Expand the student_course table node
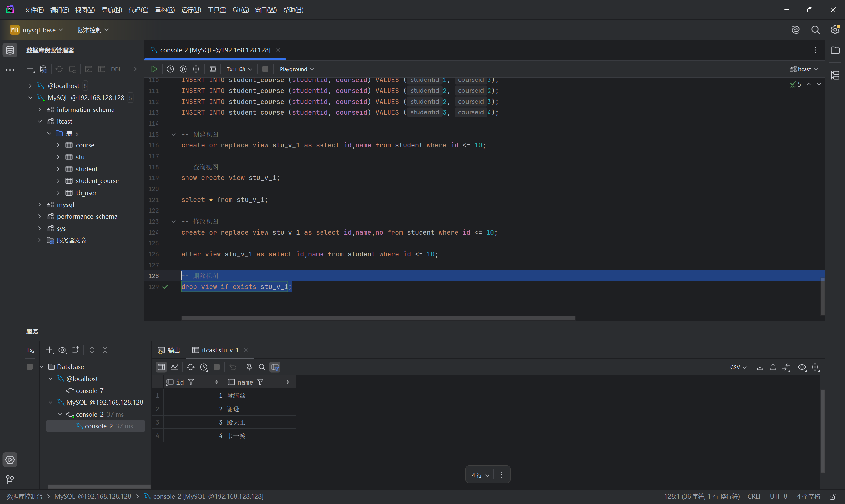845x504 pixels. coord(58,181)
